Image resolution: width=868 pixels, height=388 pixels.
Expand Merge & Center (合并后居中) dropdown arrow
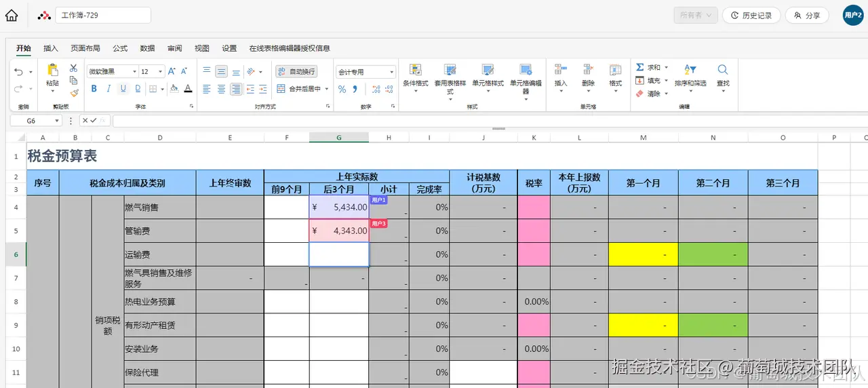pos(327,89)
